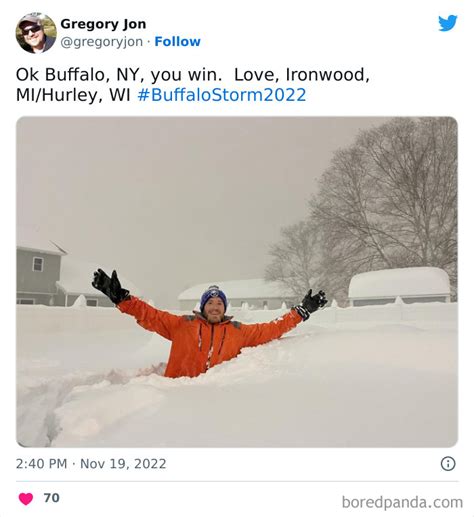View the 70 likes count

[x=51, y=498]
